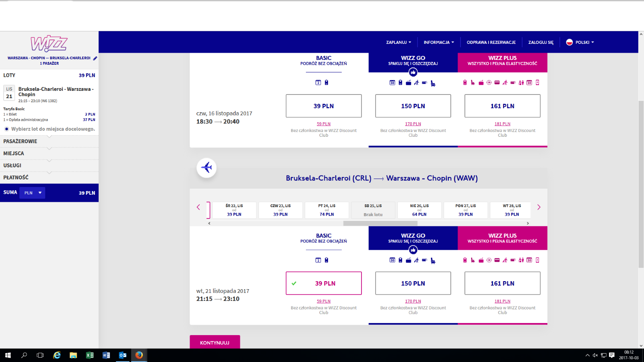Click the KONTYNUUJ button

click(x=215, y=342)
